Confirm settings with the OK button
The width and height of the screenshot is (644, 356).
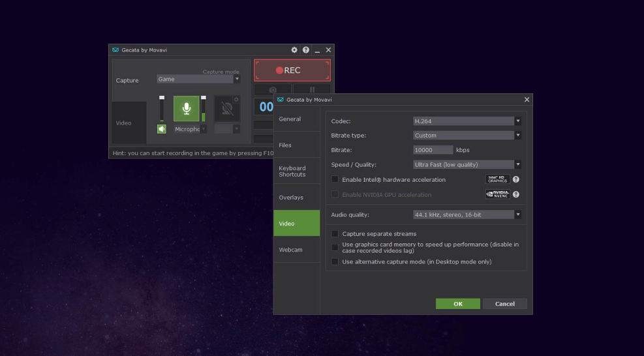coord(458,304)
